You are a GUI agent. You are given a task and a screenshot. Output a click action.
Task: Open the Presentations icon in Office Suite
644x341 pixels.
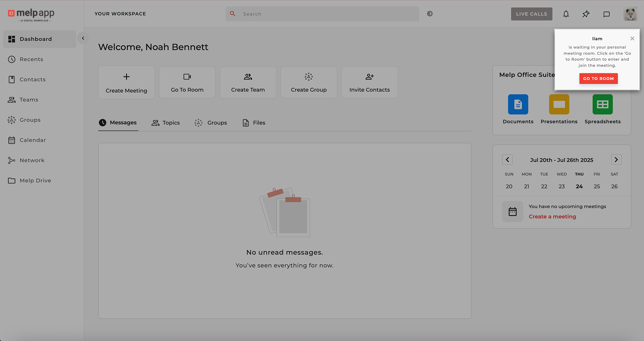559,105
